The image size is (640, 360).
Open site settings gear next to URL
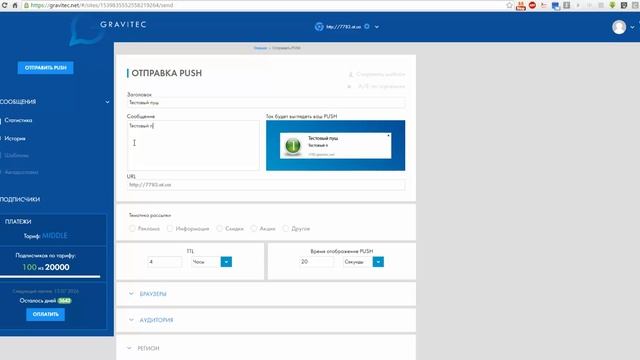(367, 27)
